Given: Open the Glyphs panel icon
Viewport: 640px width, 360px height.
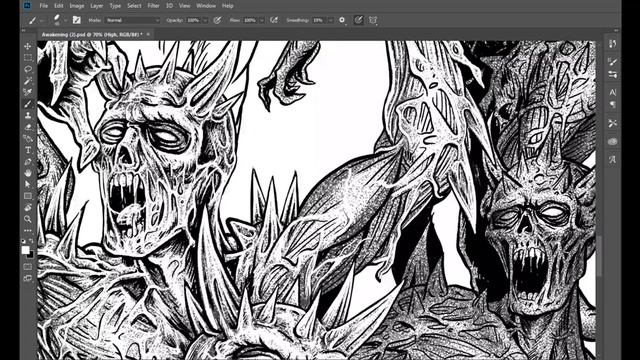Looking at the screenshot, I should 612,160.
